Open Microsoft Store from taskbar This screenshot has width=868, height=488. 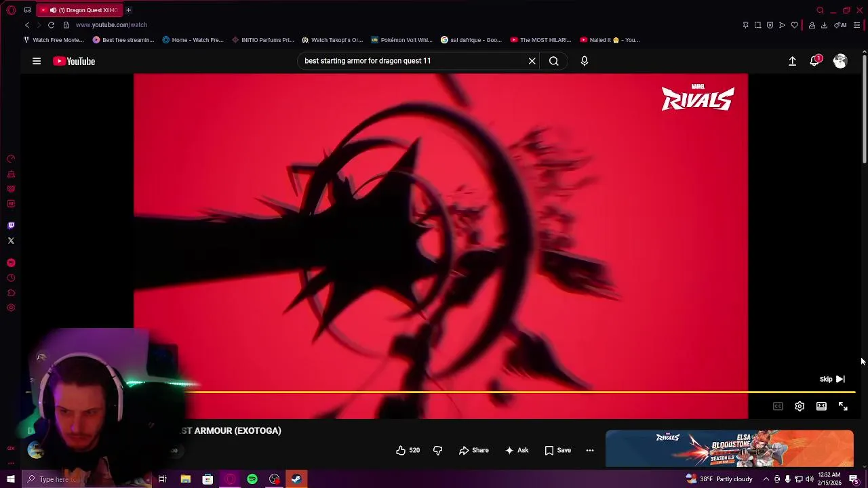[x=208, y=479]
